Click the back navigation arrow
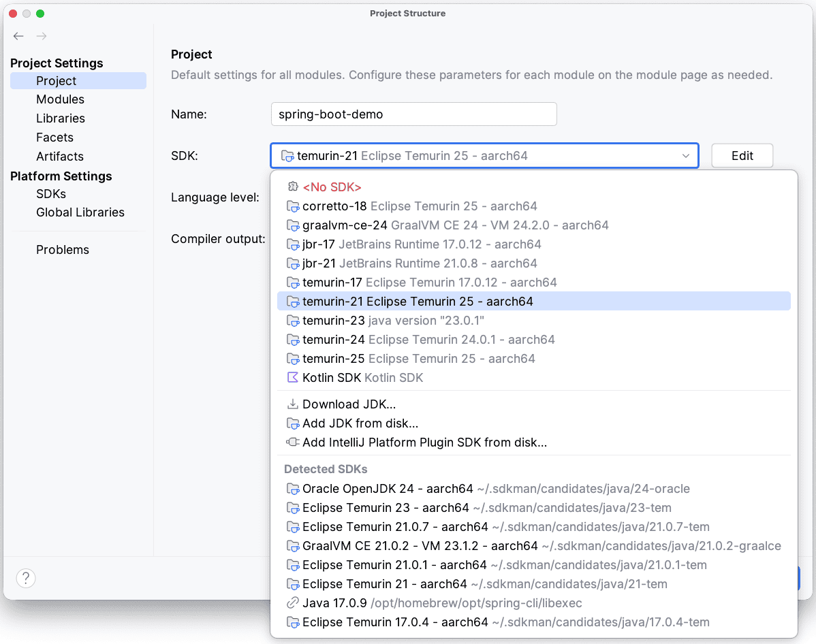Image resolution: width=816 pixels, height=644 pixels. point(18,36)
